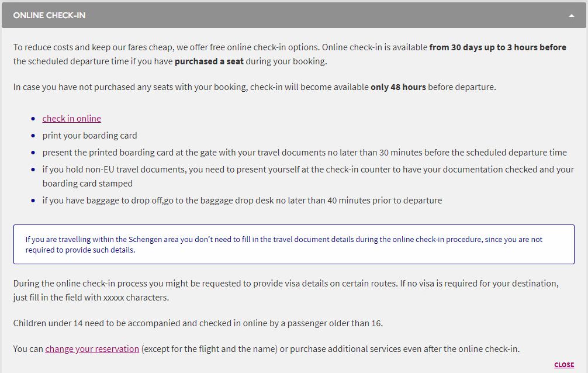Image resolution: width=588 pixels, height=373 pixels.
Task: Click the bullet dot before 'print your boarding card'
Action: pyautogui.click(x=33, y=136)
